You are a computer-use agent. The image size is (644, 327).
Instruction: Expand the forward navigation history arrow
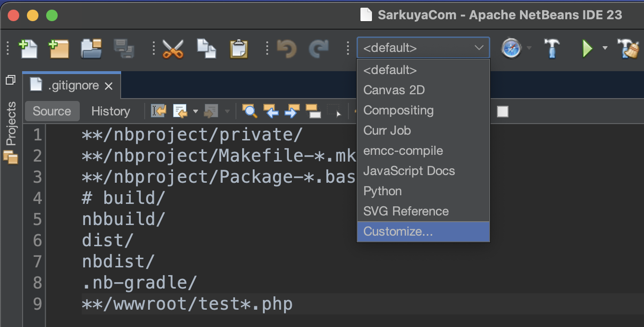227,112
